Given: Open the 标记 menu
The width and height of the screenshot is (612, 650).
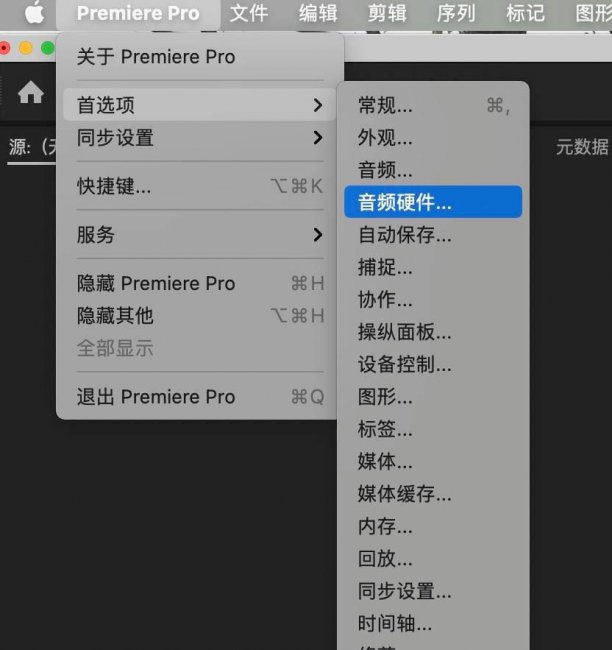Looking at the screenshot, I should (525, 13).
